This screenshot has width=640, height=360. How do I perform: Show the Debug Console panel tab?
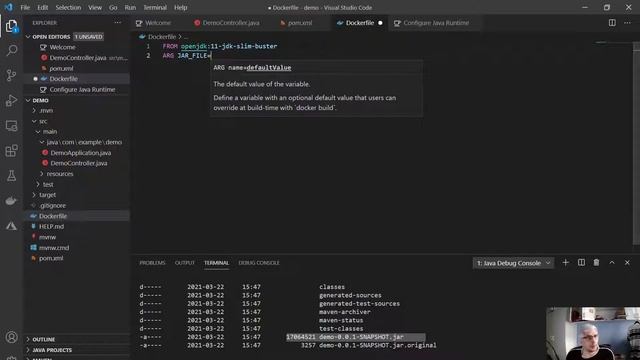tap(259, 263)
